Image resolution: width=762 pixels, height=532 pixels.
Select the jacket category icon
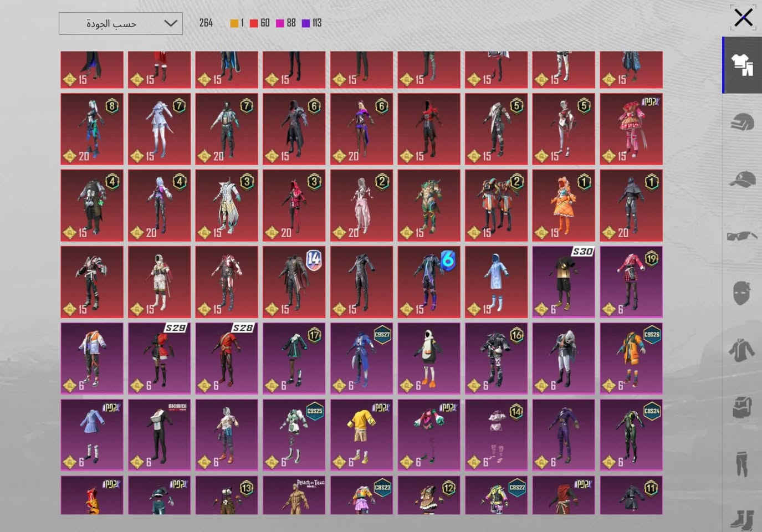741,350
